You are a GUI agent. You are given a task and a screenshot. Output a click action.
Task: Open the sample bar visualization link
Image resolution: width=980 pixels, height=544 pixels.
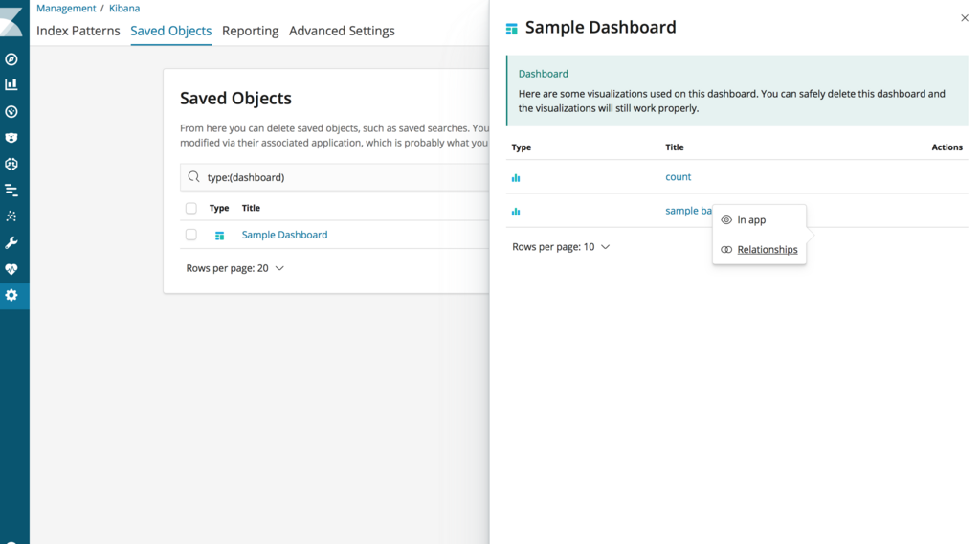[688, 211]
